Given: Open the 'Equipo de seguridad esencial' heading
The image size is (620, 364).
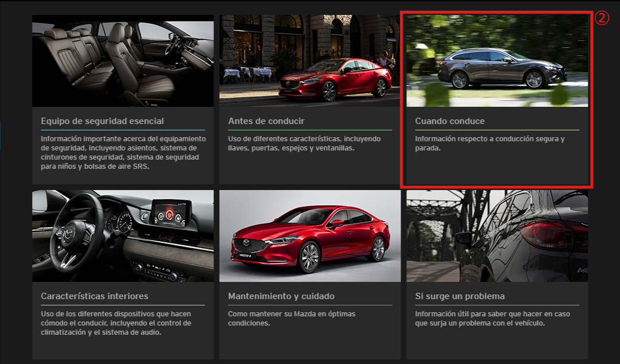Looking at the screenshot, I should point(102,121).
